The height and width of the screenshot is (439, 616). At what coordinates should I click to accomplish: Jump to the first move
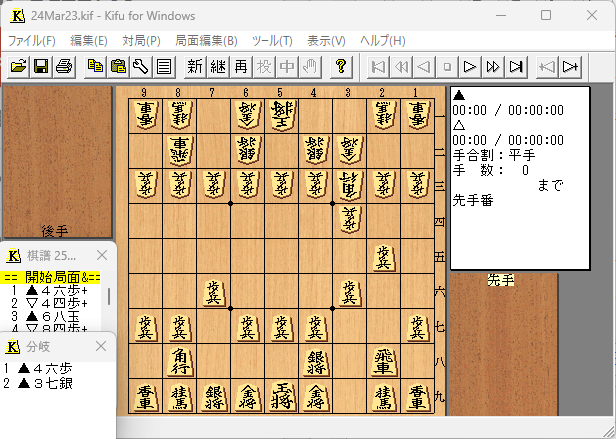[378, 66]
